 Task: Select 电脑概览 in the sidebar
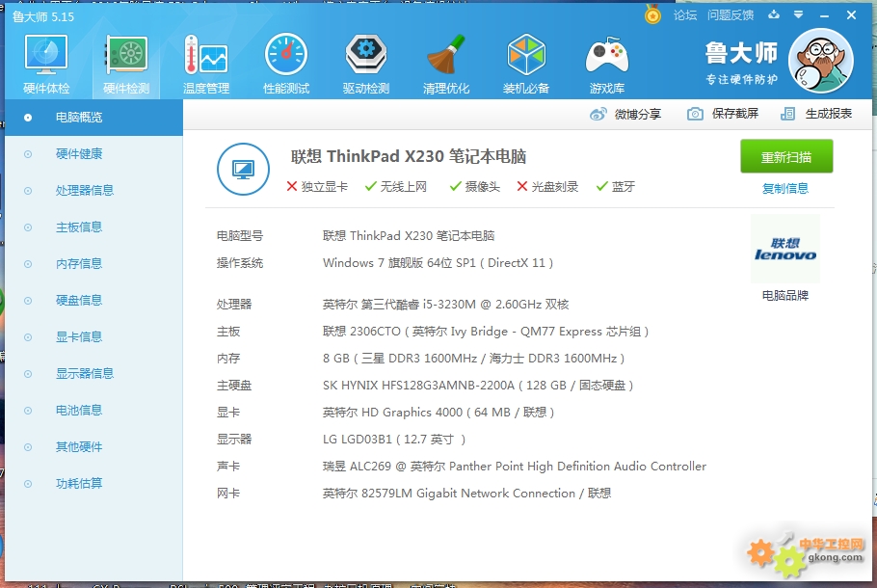coord(94,118)
